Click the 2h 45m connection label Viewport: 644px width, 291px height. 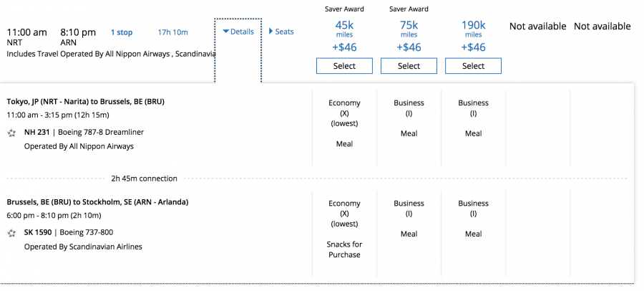[144, 178]
